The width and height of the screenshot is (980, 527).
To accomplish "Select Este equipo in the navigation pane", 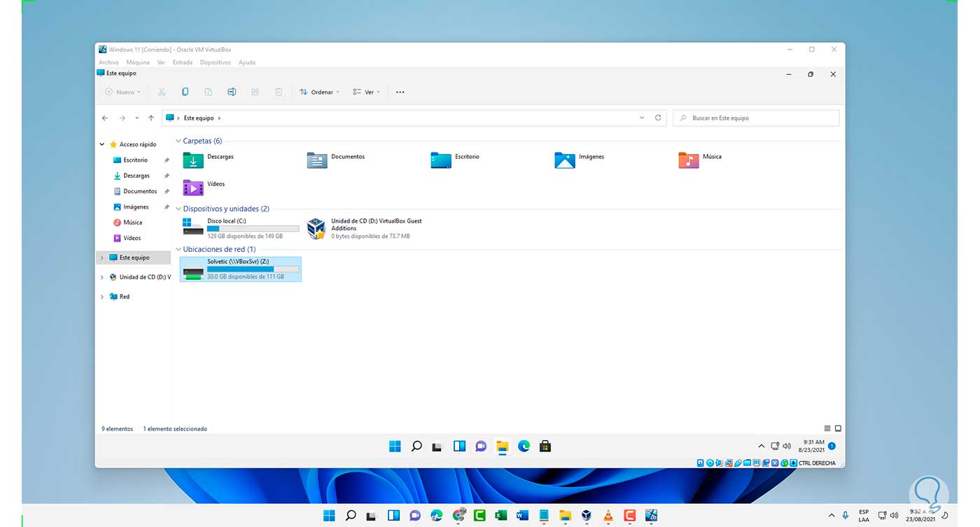I will click(x=134, y=258).
